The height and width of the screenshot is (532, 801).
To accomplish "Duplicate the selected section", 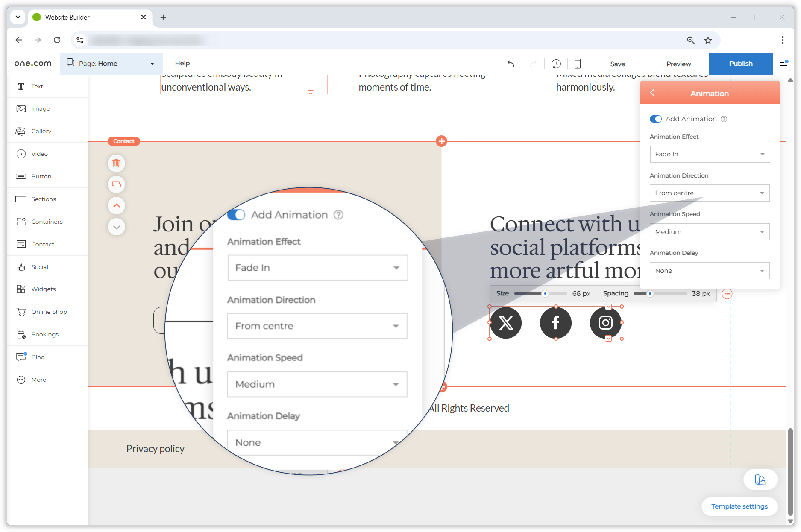I will point(116,184).
